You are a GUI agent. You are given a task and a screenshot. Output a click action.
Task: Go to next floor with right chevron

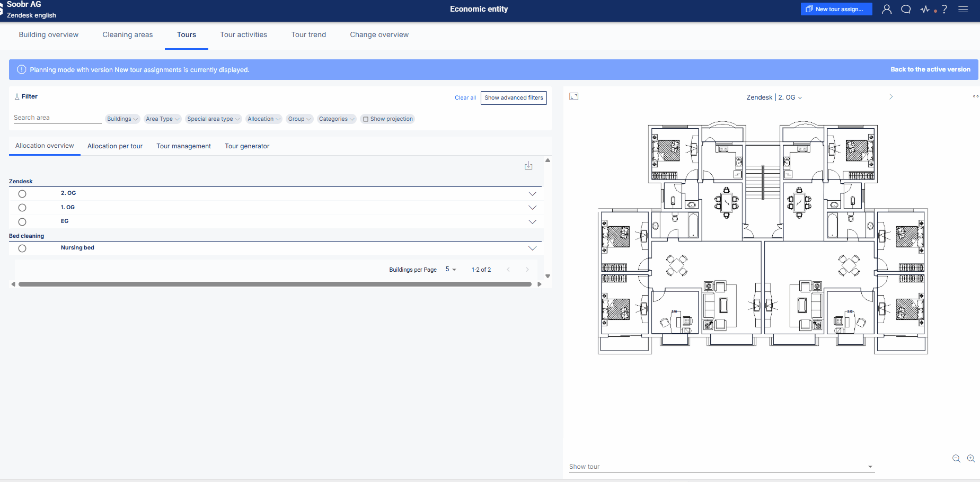[891, 97]
